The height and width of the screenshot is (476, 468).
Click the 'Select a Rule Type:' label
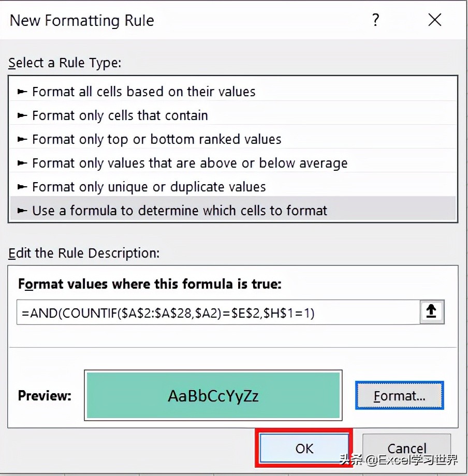coord(64,63)
